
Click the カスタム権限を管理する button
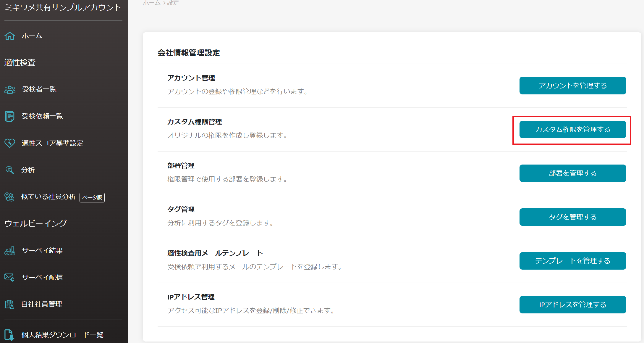click(x=572, y=130)
